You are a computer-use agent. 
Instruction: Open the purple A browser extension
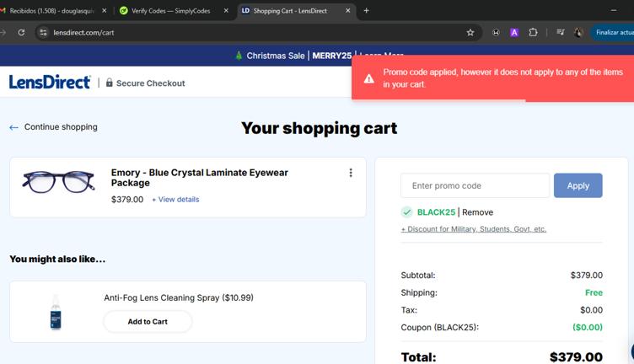(514, 32)
